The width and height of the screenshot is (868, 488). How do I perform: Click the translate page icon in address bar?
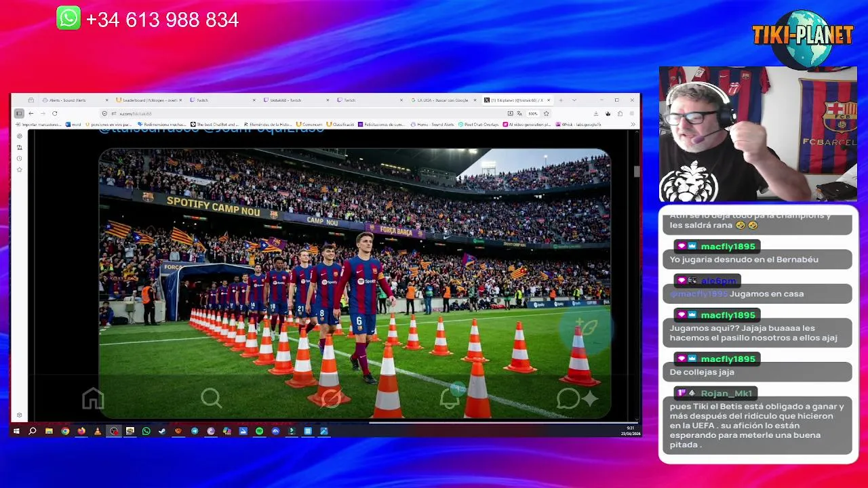coord(519,113)
